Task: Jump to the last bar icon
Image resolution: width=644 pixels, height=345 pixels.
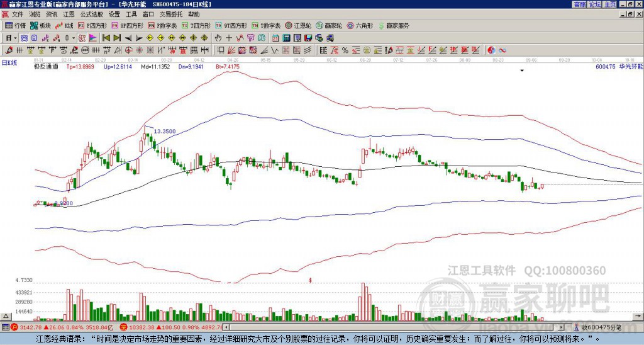Action: [x=117, y=38]
